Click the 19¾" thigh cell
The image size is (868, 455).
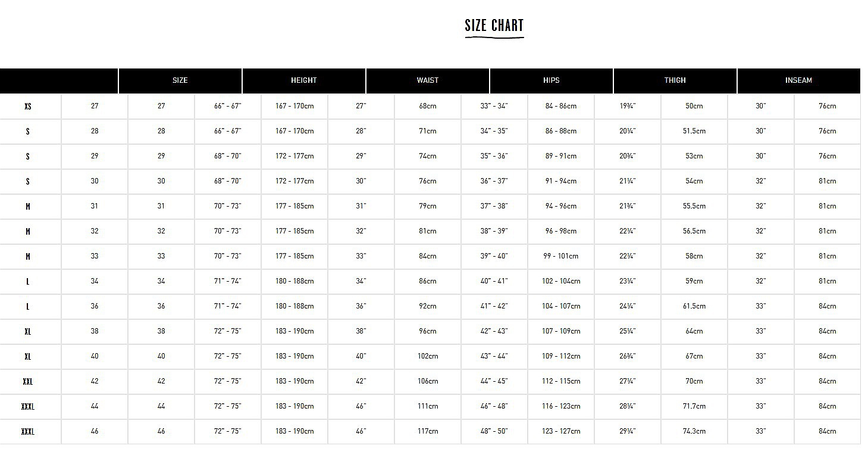point(628,106)
